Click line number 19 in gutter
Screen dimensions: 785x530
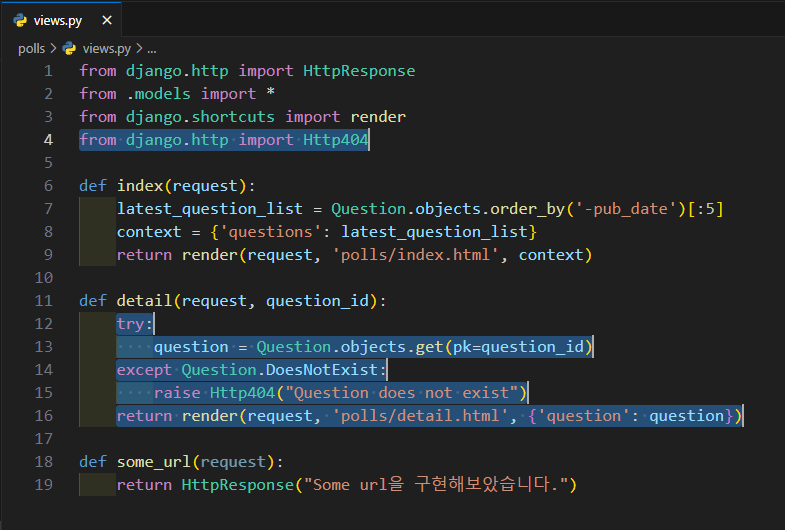click(x=44, y=485)
